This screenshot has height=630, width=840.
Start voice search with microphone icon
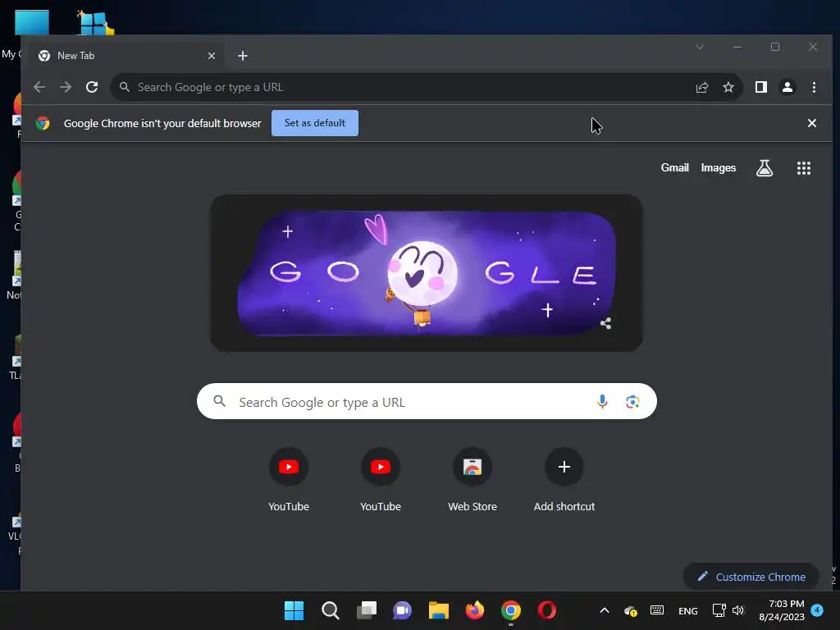[x=602, y=401]
